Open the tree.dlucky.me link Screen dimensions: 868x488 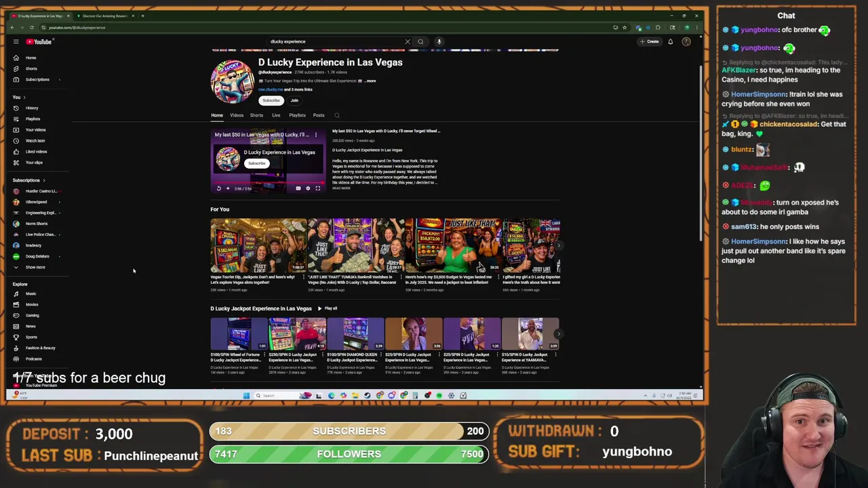[x=271, y=89]
